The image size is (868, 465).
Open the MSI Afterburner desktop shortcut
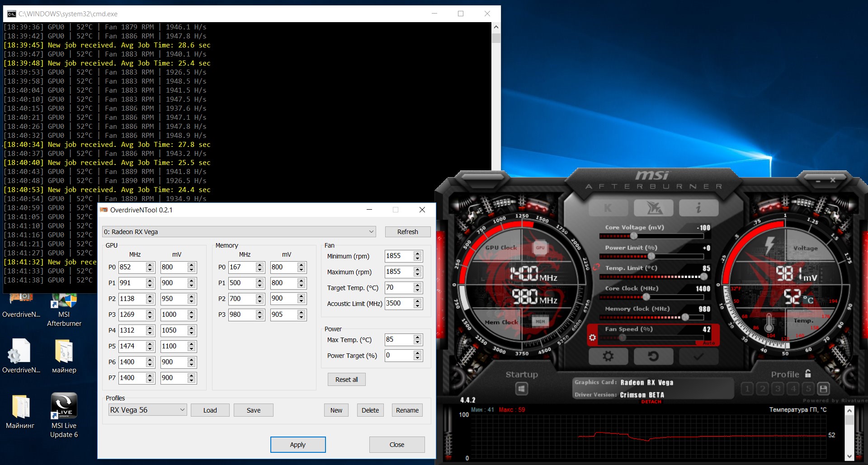(64, 310)
